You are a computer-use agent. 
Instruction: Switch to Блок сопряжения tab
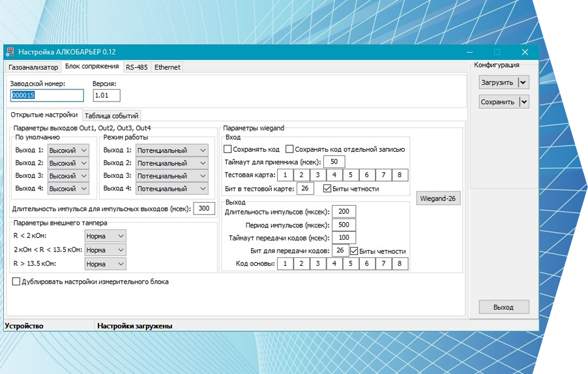(92, 66)
